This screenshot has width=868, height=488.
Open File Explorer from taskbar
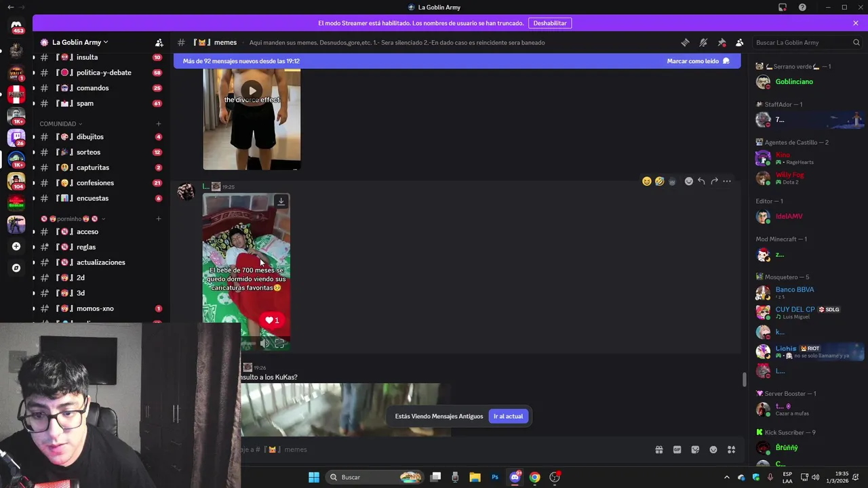[475, 477]
